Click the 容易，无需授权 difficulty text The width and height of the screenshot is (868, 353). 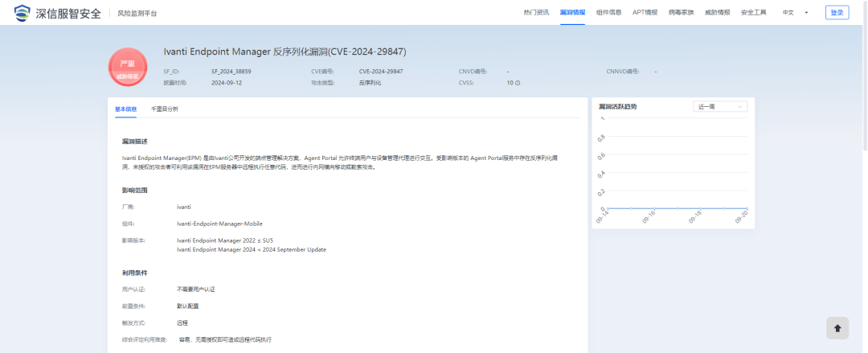pos(225,339)
